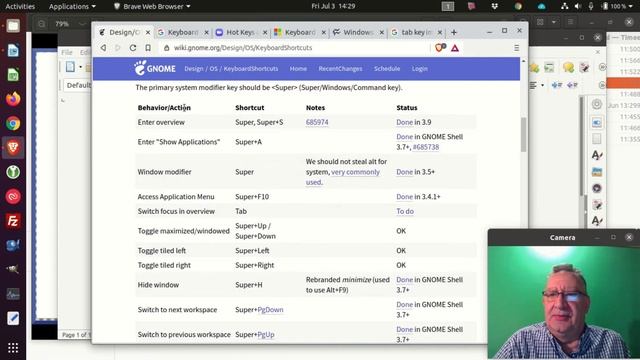Image resolution: width=640 pixels, height=360 pixels.
Task: Click the Brave back navigation arrow
Action: pos(103,48)
